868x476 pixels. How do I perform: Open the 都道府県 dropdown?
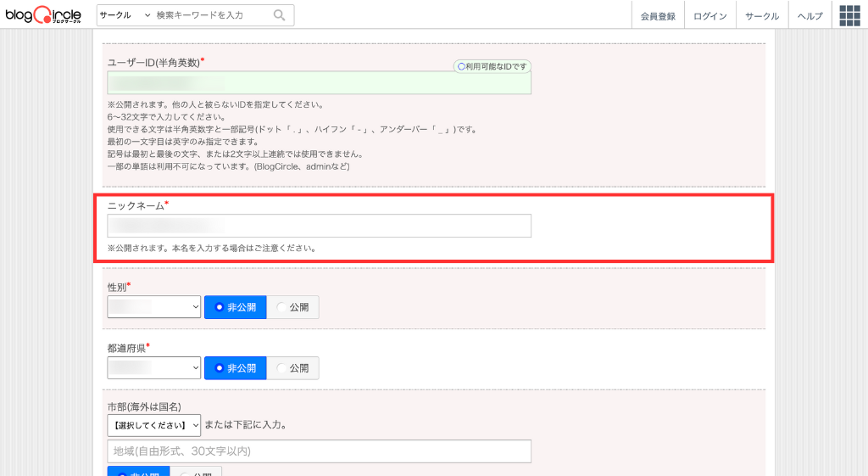[x=153, y=368]
